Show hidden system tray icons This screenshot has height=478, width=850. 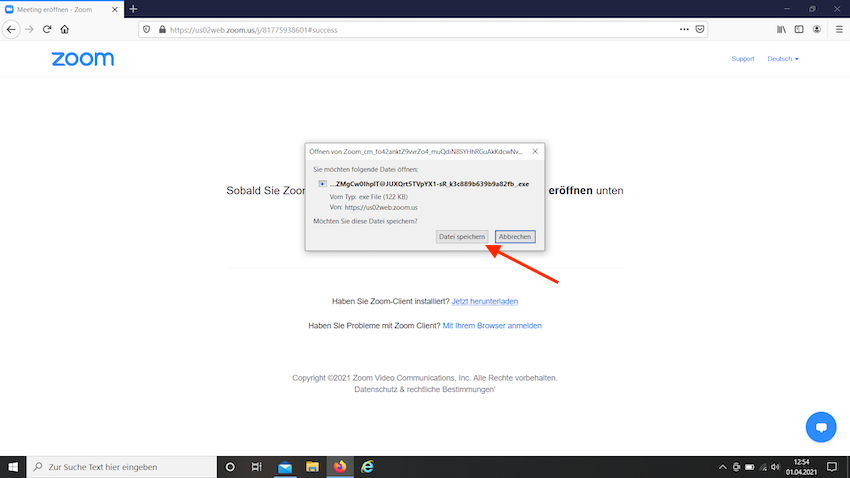[723, 467]
